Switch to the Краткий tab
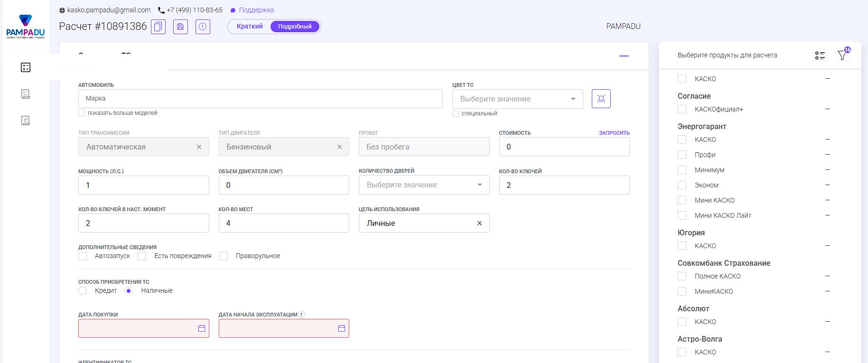 click(x=250, y=27)
